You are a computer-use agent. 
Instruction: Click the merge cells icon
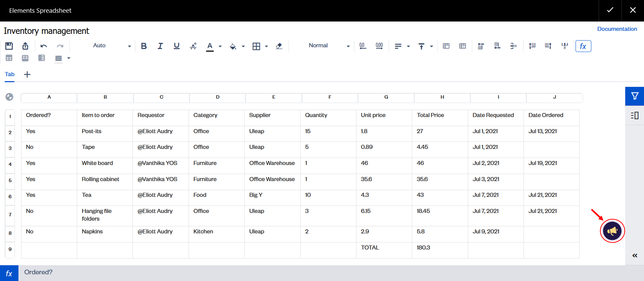pos(446,46)
